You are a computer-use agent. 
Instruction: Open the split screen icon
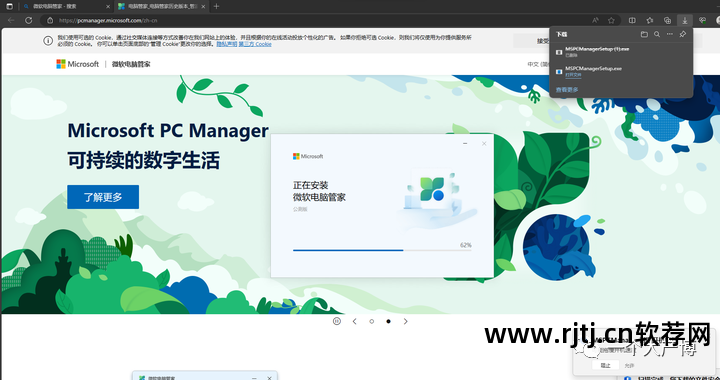pyautogui.click(x=632, y=20)
